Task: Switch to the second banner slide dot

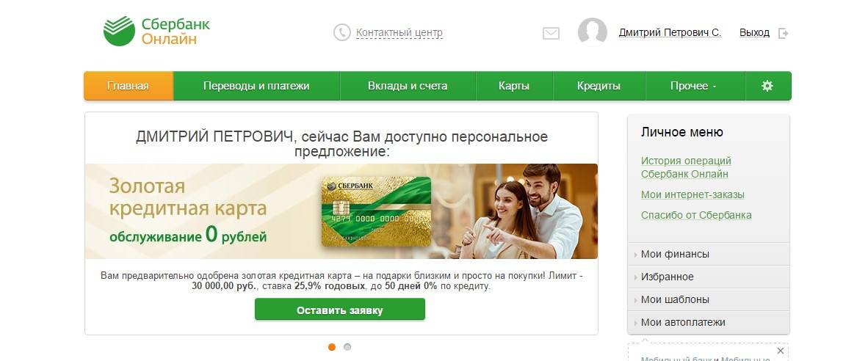Action: tap(347, 347)
